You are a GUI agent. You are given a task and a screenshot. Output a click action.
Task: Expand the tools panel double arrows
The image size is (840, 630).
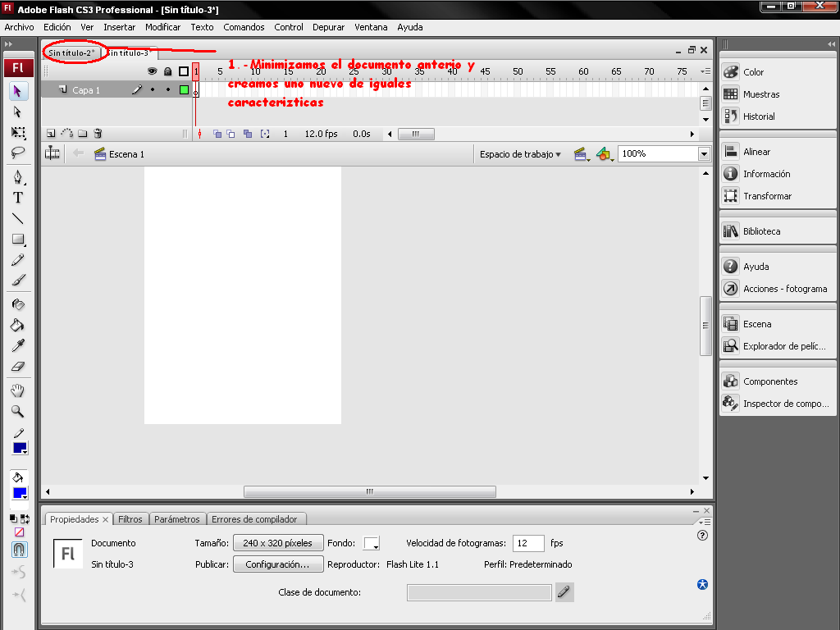8,44
